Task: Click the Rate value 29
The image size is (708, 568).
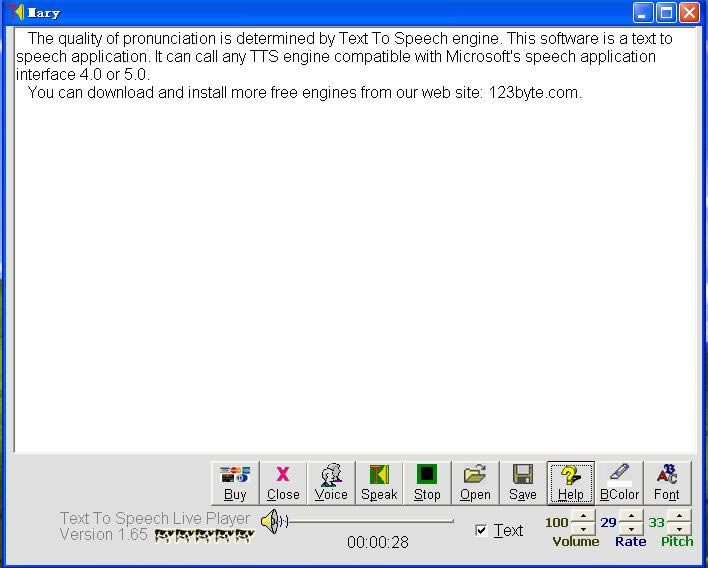Action: pos(608,522)
